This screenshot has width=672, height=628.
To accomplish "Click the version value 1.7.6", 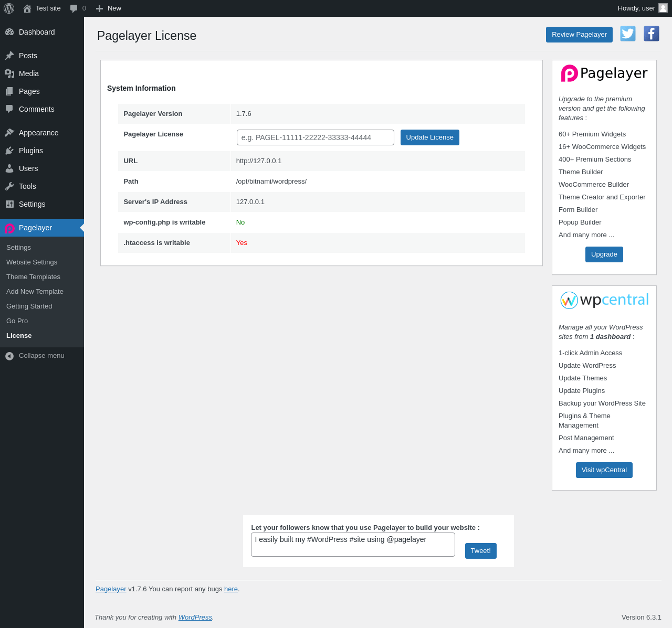I will (x=244, y=114).
